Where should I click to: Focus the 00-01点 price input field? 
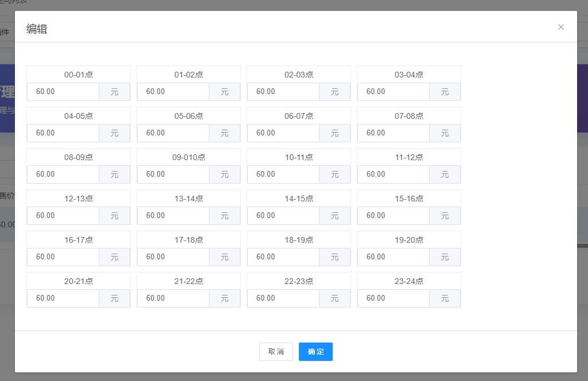tap(63, 92)
